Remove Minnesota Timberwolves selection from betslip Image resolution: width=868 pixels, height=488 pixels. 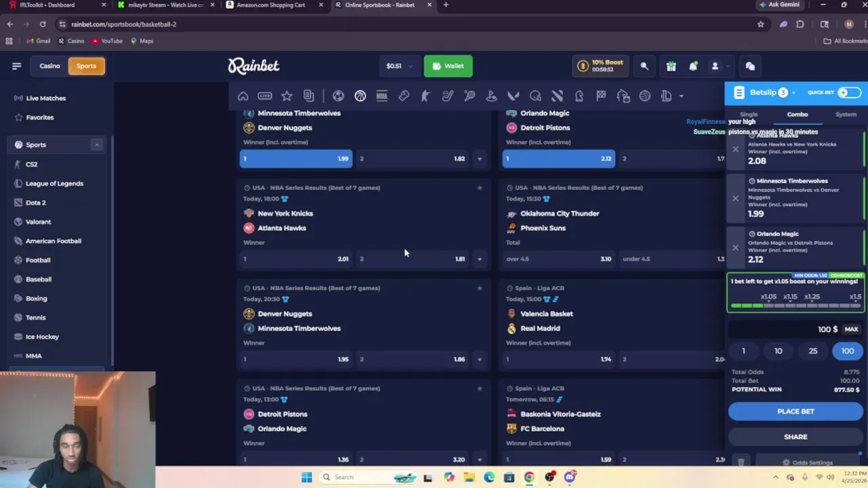(736, 199)
